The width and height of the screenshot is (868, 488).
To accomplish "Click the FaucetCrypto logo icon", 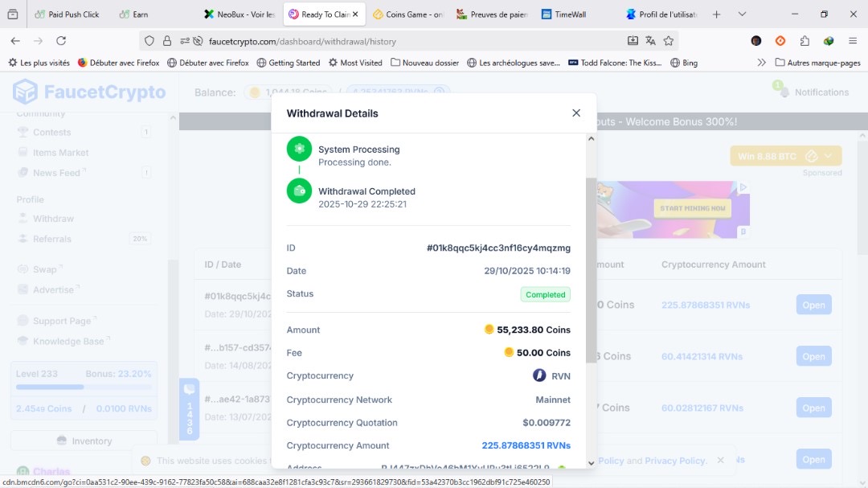I will [x=26, y=91].
